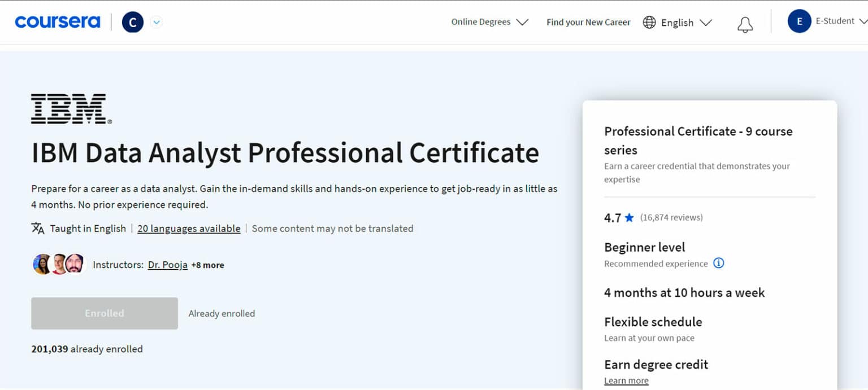Show the +8 more instructors
868x390 pixels.
click(207, 265)
